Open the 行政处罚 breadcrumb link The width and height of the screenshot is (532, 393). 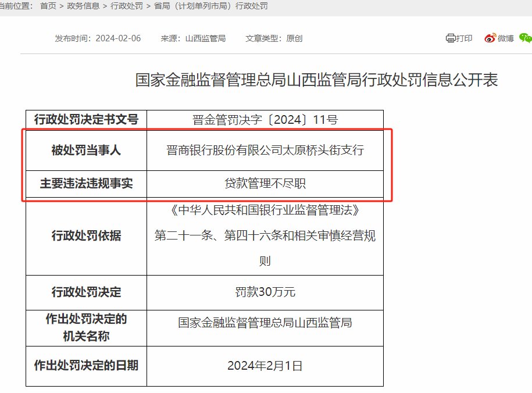tap(127, 6)
